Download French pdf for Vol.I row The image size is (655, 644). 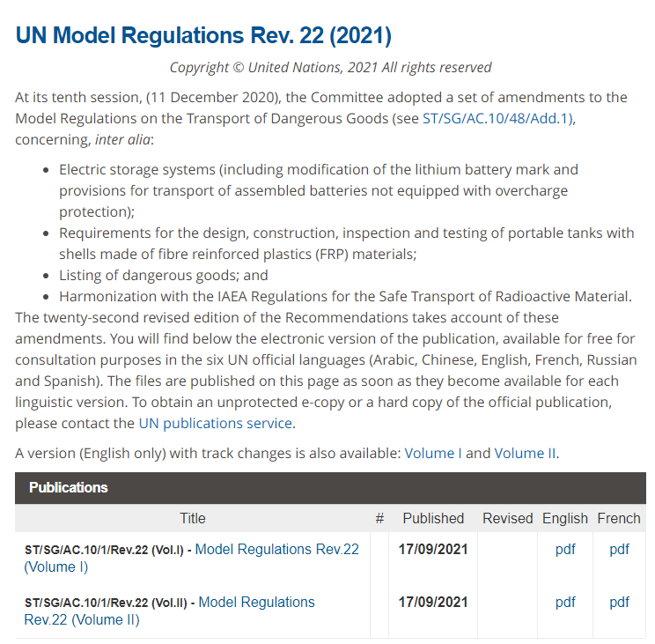tap(619, 549)
